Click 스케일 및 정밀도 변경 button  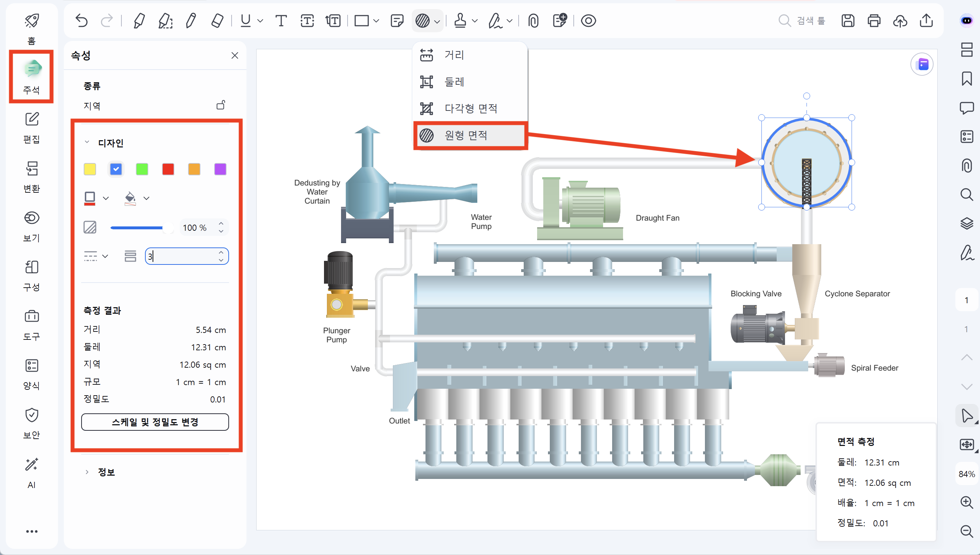(155, 422)
